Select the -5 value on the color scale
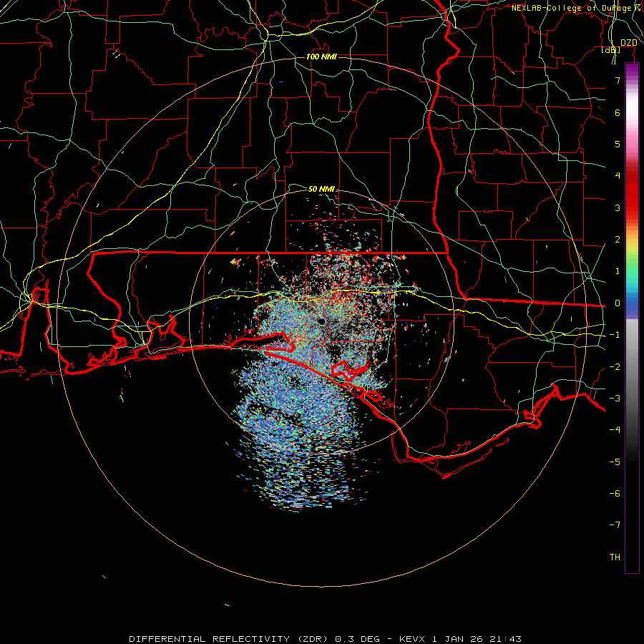 point(615,462)
